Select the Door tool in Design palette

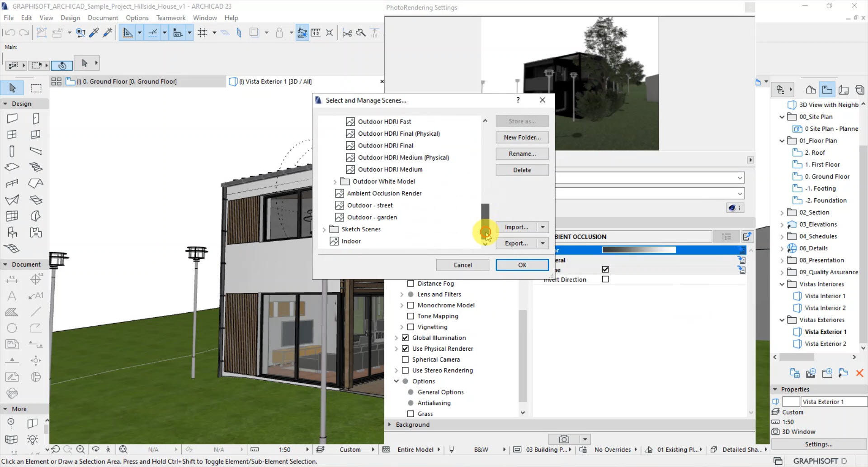tap(36, 118)
